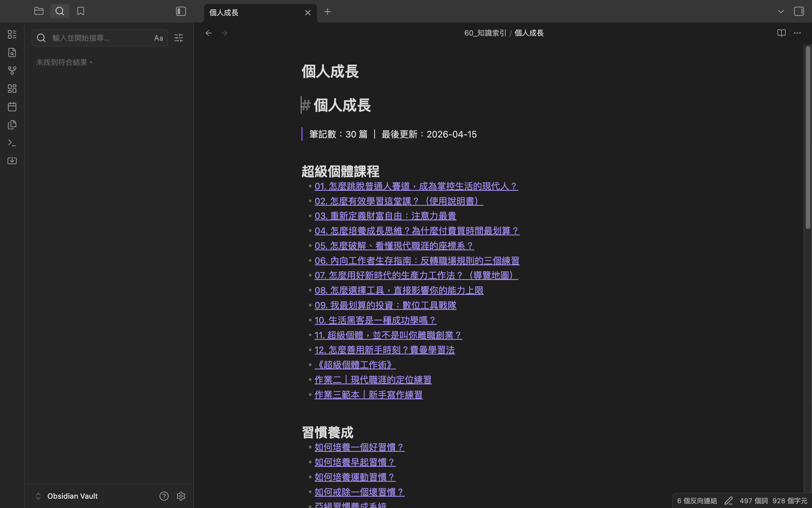
Task: Click the 928 個字元 character count
Action: (789, 501)
